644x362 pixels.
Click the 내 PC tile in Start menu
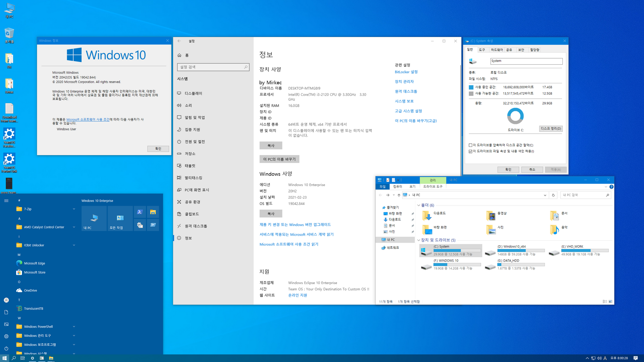pyautogui.click(x=94, y=218)
